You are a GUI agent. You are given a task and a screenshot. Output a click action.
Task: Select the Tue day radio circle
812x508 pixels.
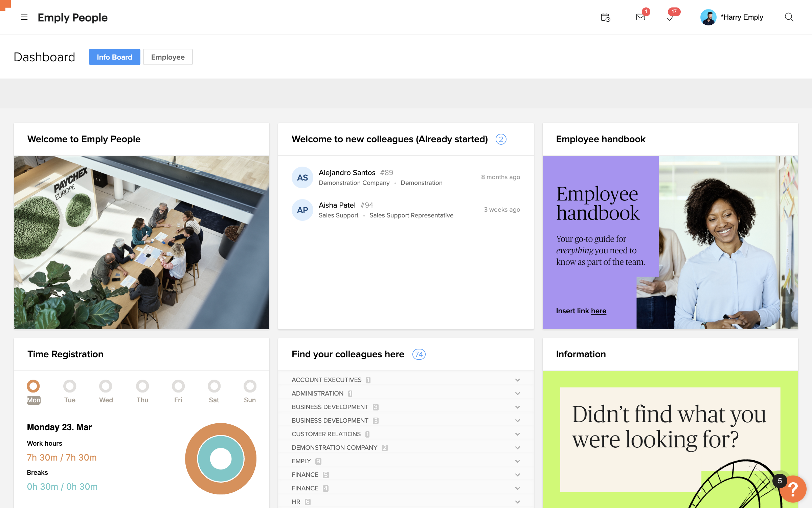(x=70, y=386)
